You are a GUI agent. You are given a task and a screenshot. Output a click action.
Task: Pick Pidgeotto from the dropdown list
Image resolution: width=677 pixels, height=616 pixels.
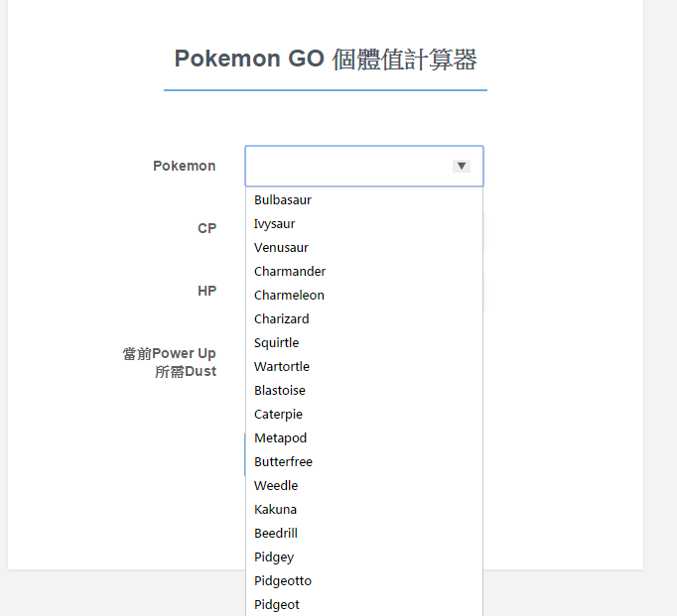coord(283,581)
